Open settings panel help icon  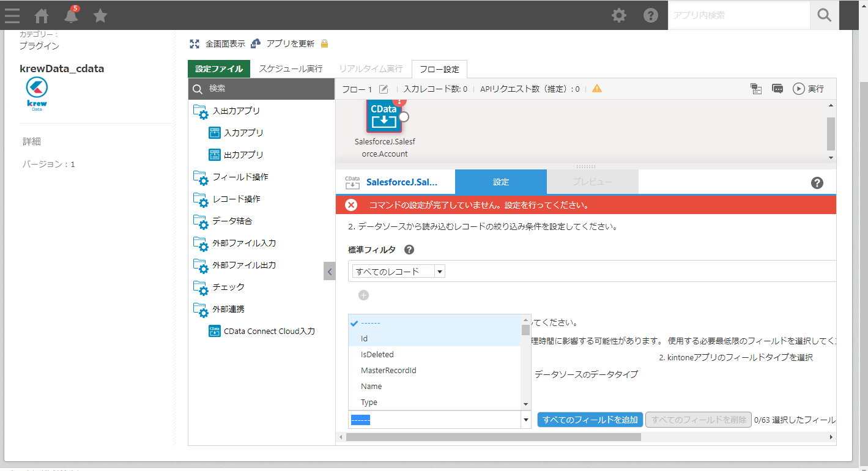[817, 183]
